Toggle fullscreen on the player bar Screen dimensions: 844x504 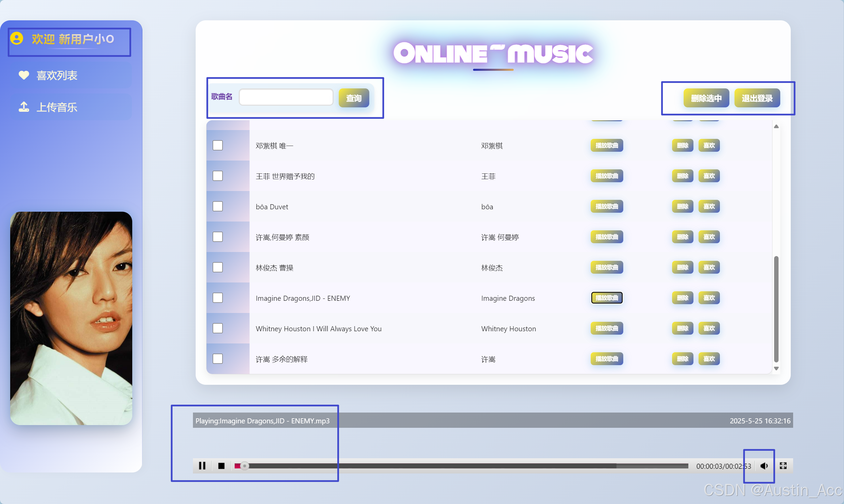[783, 466]
